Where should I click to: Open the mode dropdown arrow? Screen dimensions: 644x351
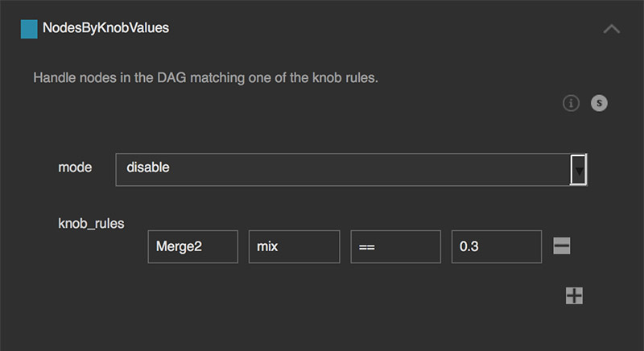click(x=579, y=170)
